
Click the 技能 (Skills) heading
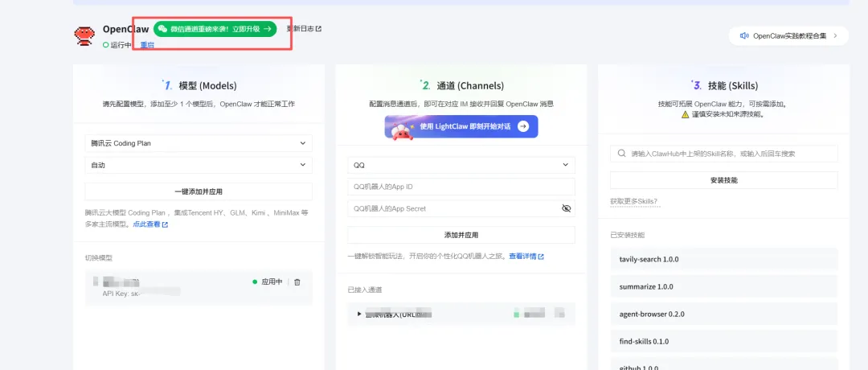733,86
